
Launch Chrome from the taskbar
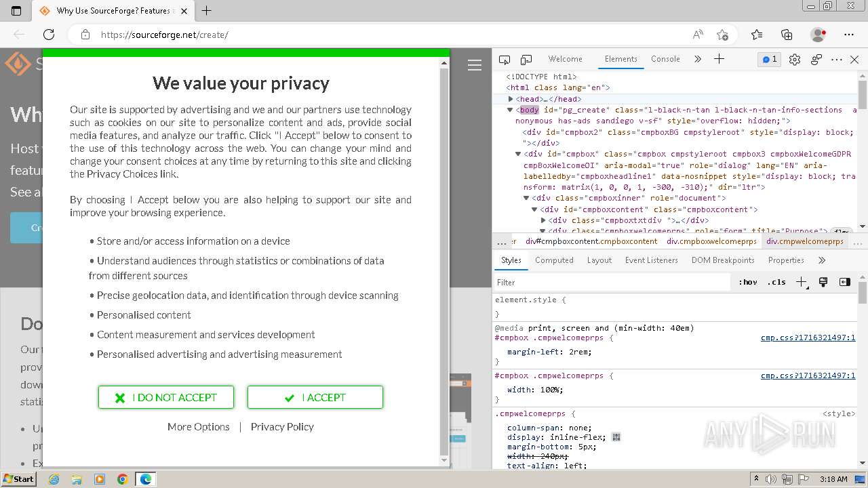(x=123, y=479)
